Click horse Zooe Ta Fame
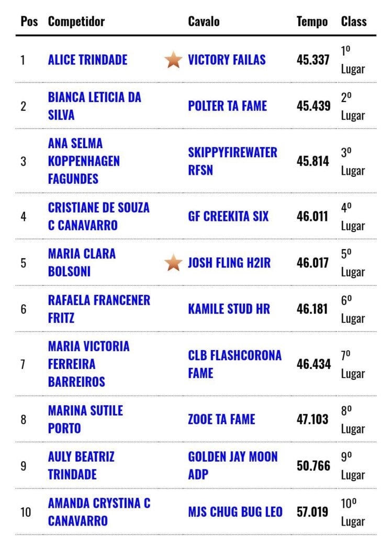 [221, 419]
